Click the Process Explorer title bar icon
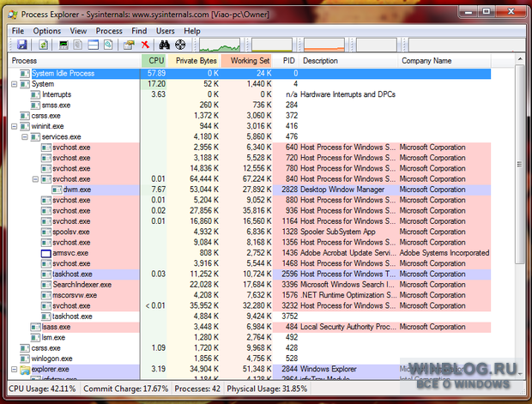This screenshot has height=404, width=532. tap(13, 15)
